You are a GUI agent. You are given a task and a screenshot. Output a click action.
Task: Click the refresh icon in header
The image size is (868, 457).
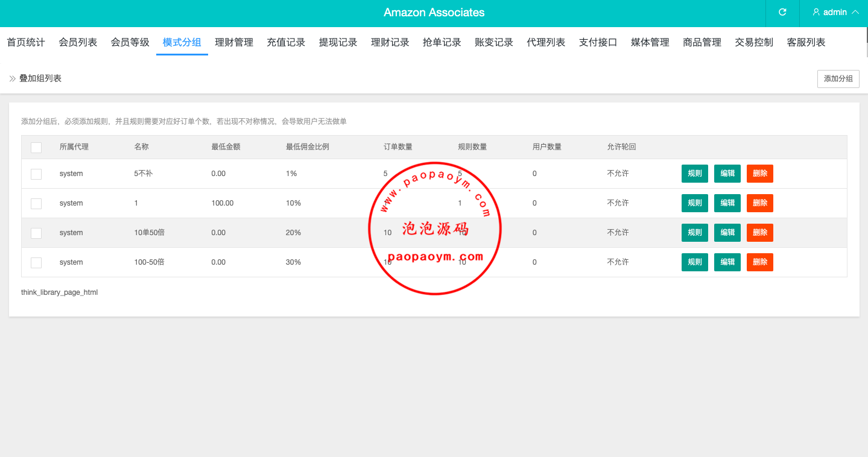782,12
